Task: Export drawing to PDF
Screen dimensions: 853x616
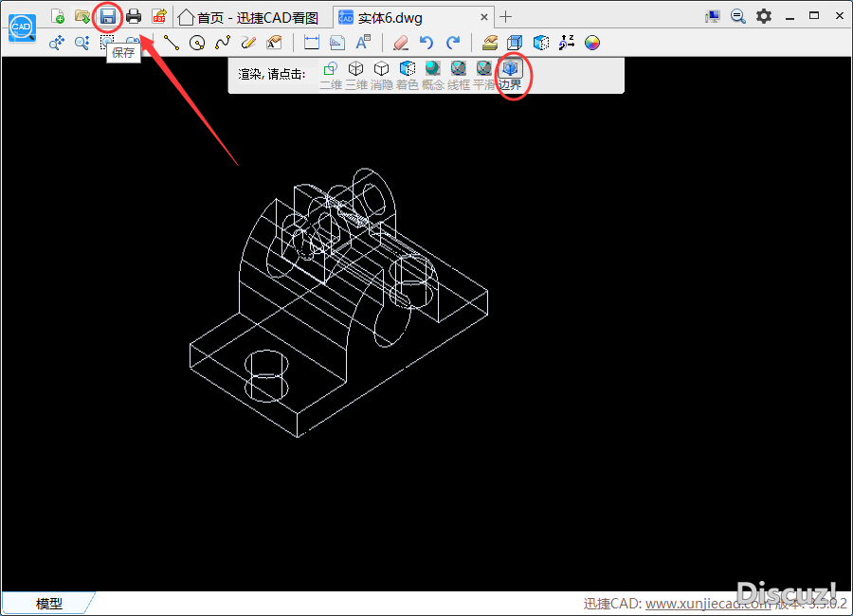Action: point(159,16)
